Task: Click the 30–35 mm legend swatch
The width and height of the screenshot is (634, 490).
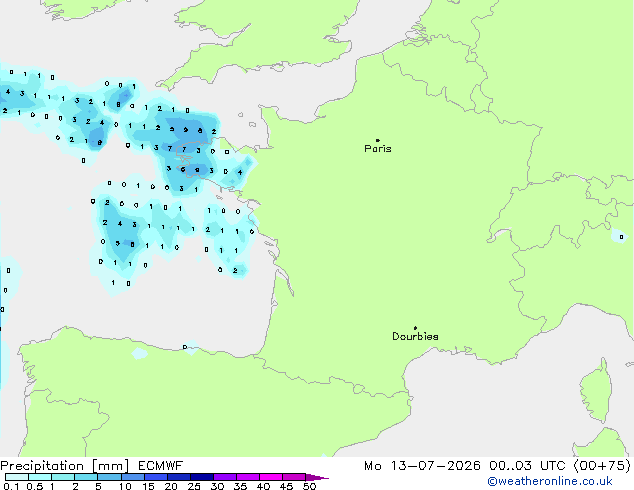Action: tap(224, 477)
